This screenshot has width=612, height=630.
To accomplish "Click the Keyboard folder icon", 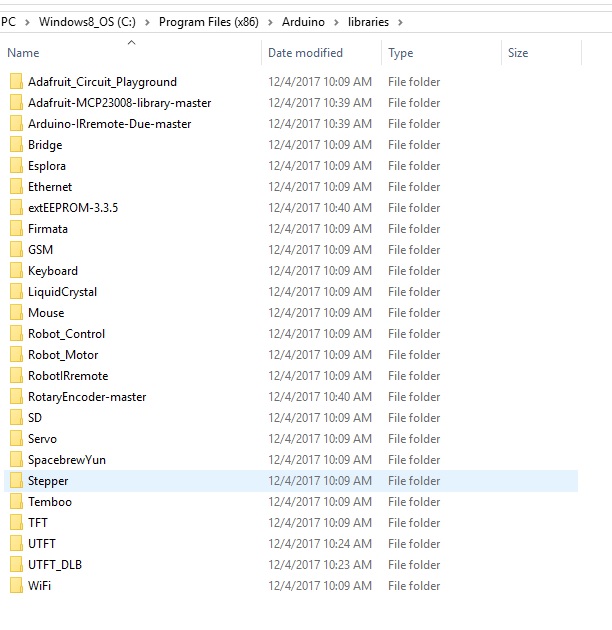I will point(16,270).
